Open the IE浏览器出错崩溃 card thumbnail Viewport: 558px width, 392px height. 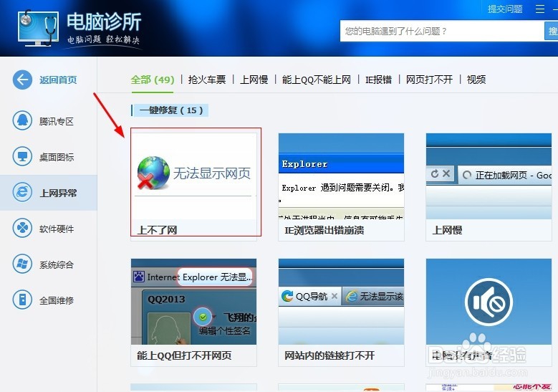click(x=341, y=176)
